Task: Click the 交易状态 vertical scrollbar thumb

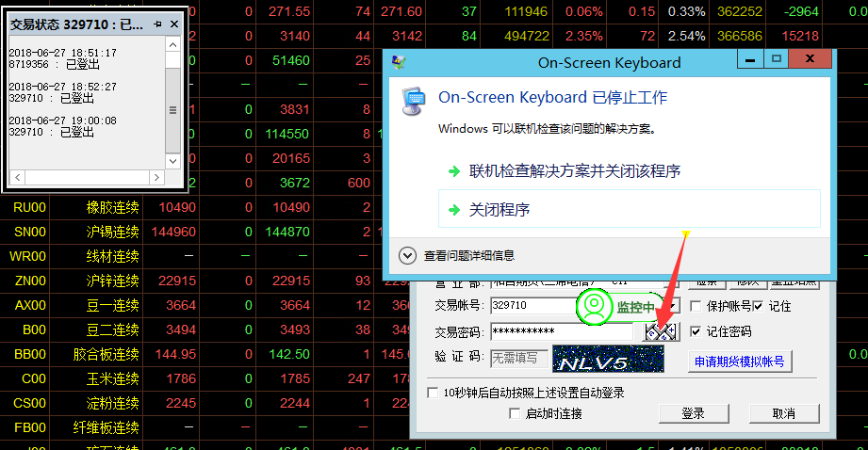Action: pos(172,110)
